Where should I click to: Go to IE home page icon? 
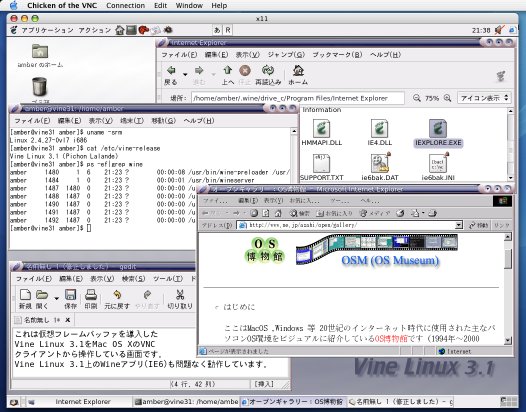click(278, 213)
